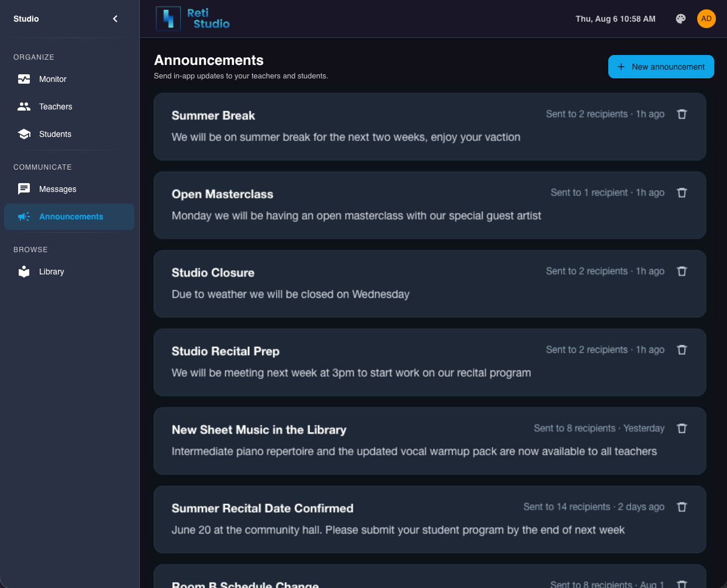Click the Studio label in sidebar header
Image resolution: width=727 pixels, height=588 pixels.
pos(26,19)
